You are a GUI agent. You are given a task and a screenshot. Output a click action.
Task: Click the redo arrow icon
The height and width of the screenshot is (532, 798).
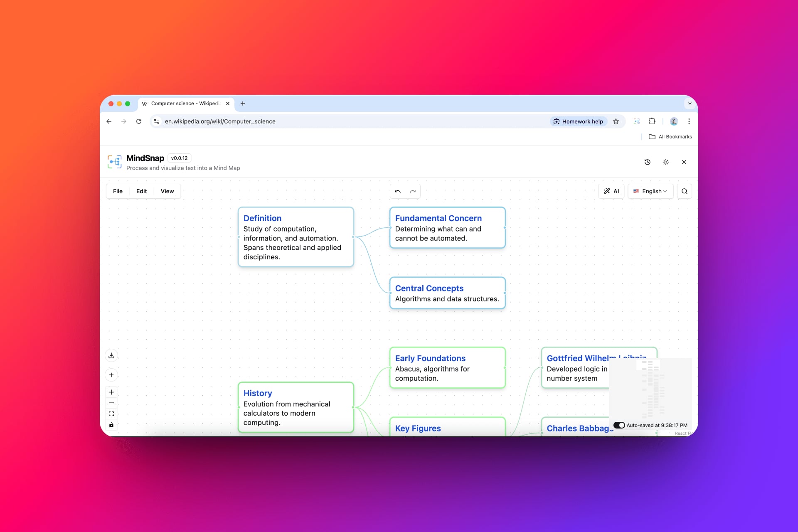point(413,192)
